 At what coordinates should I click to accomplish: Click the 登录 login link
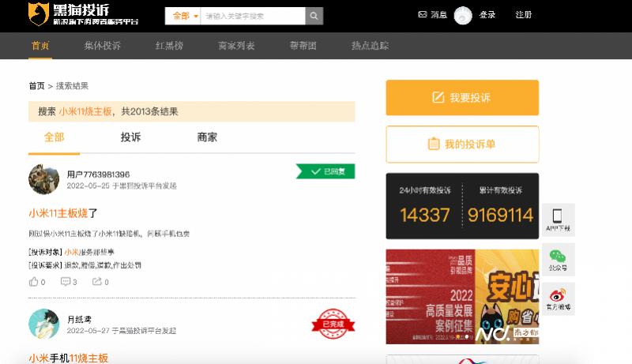(487, 15)
